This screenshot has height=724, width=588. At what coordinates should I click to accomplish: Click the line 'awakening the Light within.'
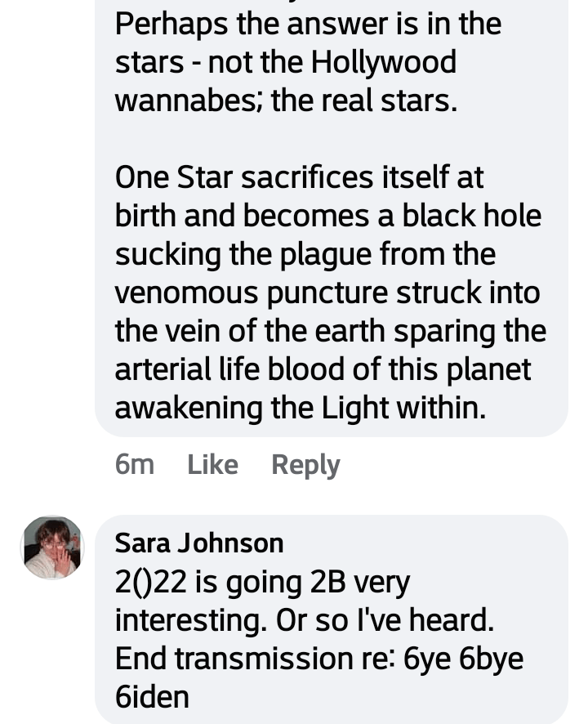tap(300, 408)
